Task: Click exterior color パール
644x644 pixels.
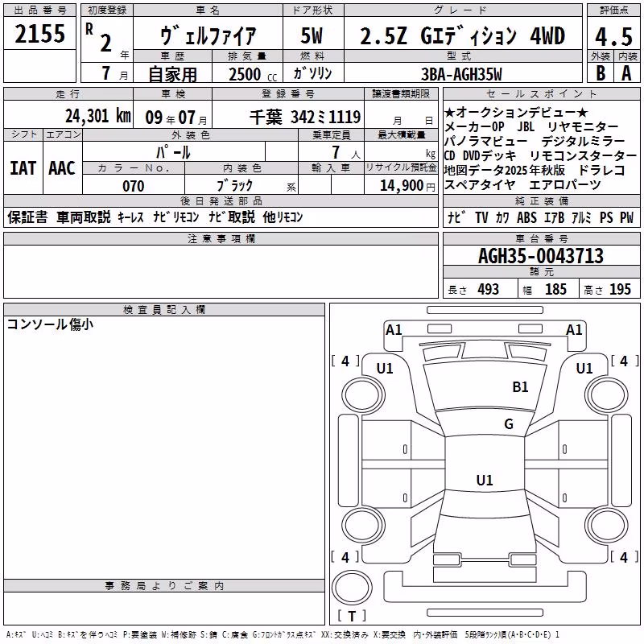Action: (174, 152)
